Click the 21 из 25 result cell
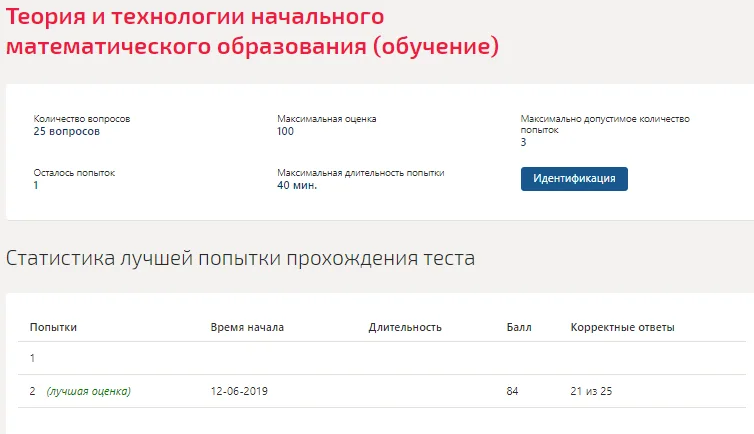The height and width of the screenshot is (434, 754). (x=591, y=391)
